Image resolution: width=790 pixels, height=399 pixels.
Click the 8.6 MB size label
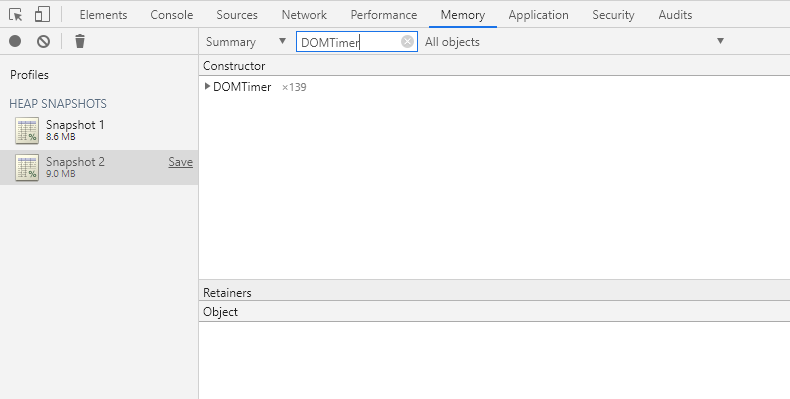pos(60,137)
